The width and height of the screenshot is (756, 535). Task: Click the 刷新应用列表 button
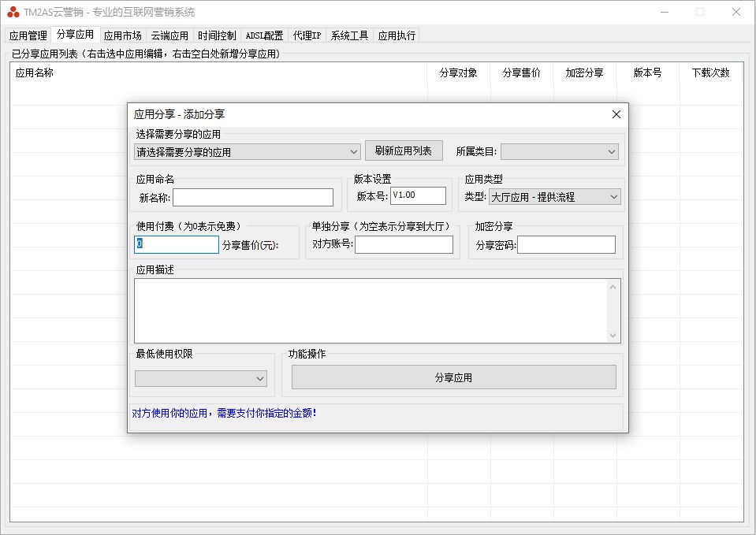tap(404, 150)
